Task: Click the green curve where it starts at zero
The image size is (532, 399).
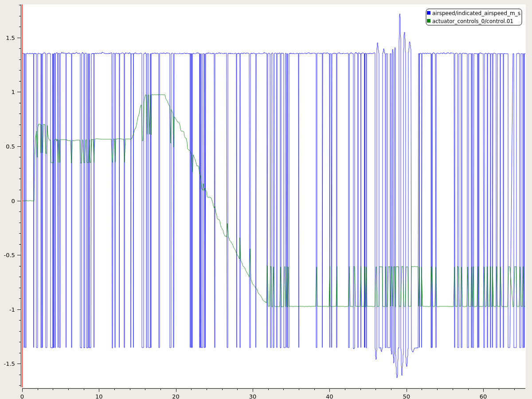Action: click(x=27, y=200)
